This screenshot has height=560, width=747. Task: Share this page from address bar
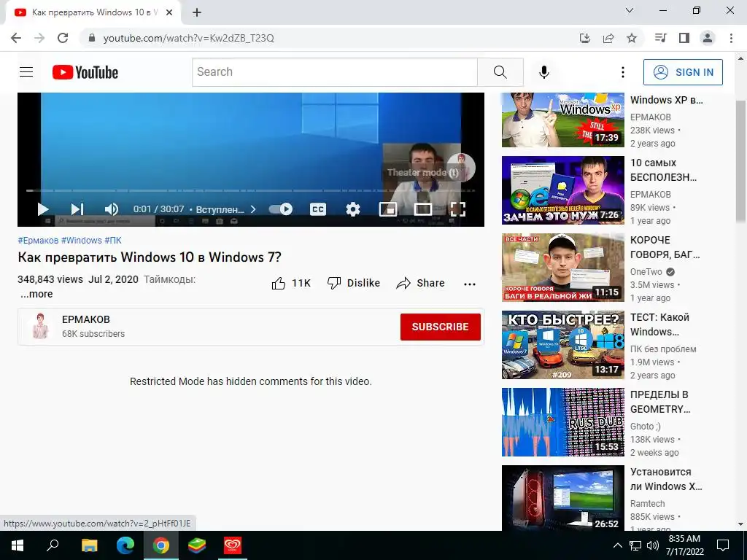tap(608, 38)
